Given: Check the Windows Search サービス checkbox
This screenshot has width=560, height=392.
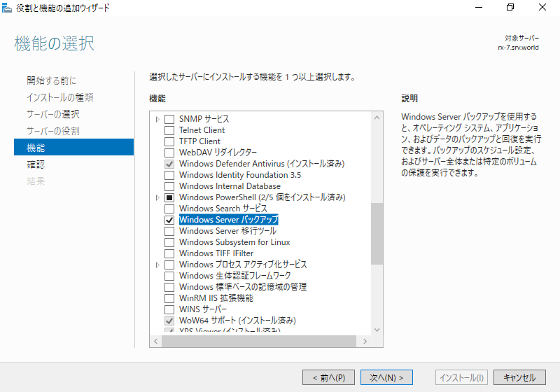Looking at the screenshot, I should [169, 209].
